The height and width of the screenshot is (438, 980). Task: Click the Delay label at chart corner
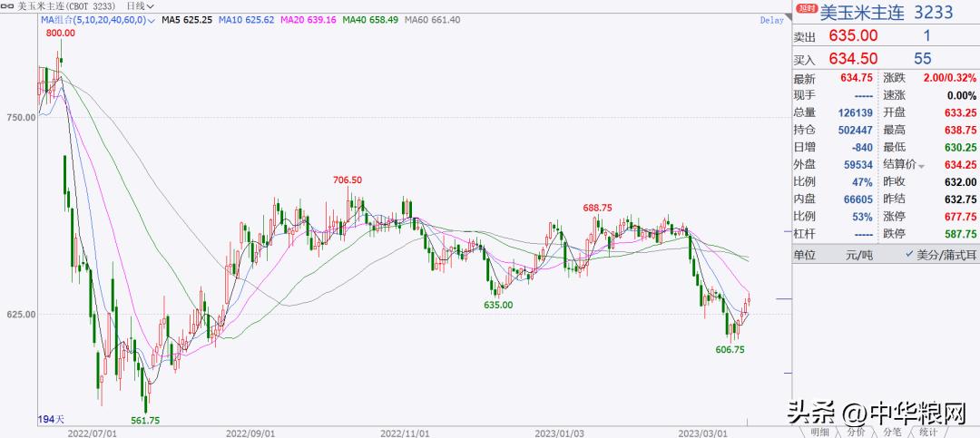coord(771,20)
